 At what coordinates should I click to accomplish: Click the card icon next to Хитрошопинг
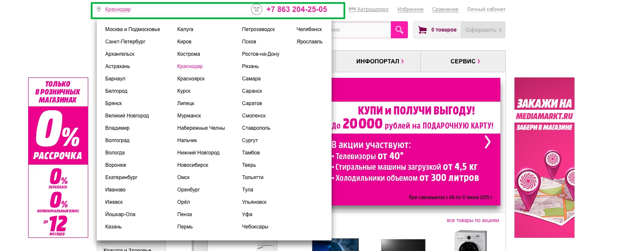pos(352,9)
